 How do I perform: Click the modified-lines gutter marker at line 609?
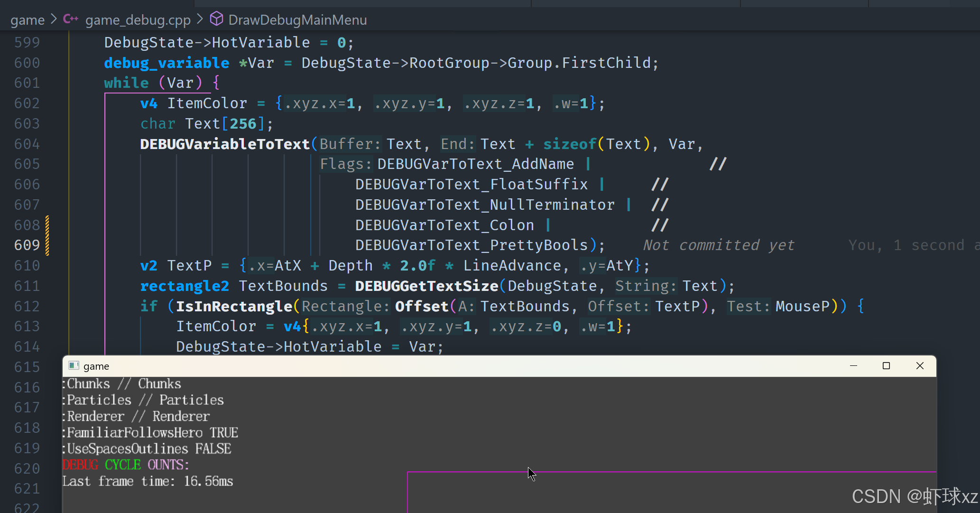click(x=47, y=245)
